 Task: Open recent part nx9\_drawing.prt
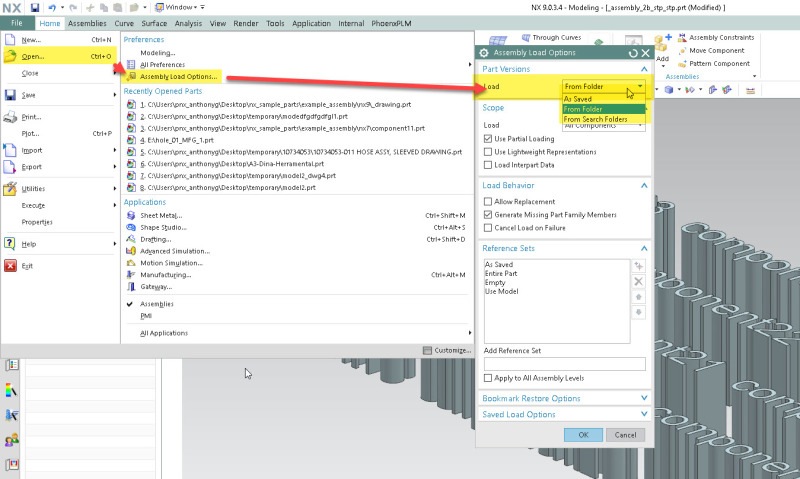click(x=276, y=105)
